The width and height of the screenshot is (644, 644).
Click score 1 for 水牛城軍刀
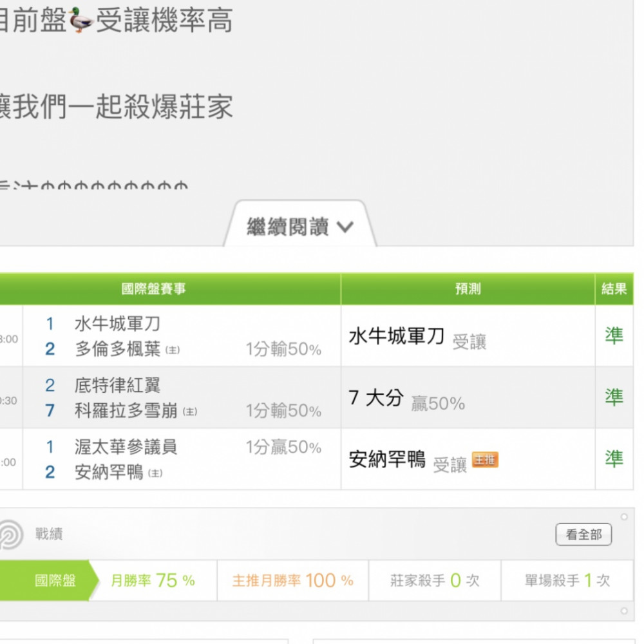click(x=50, y=324)
